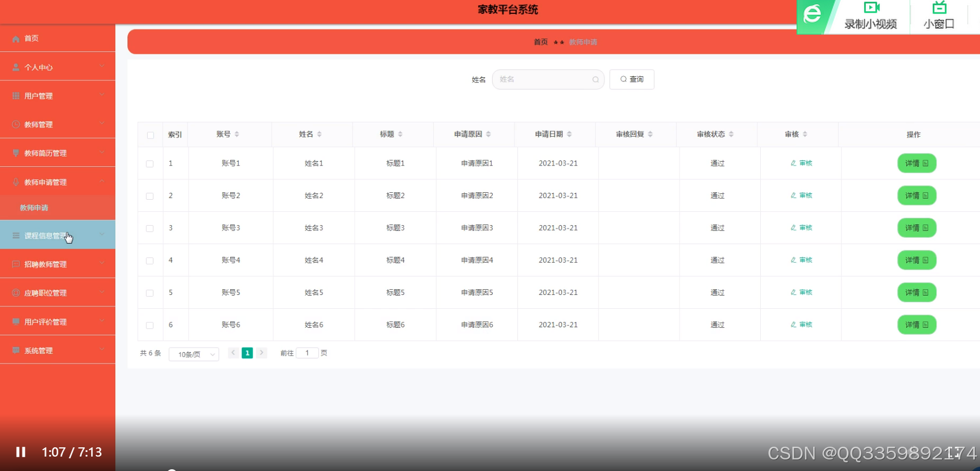Click the microphone icon beside 教师申请管理
Image resolution: width=980 pixels, height=471 pixels.
point(16,182)
